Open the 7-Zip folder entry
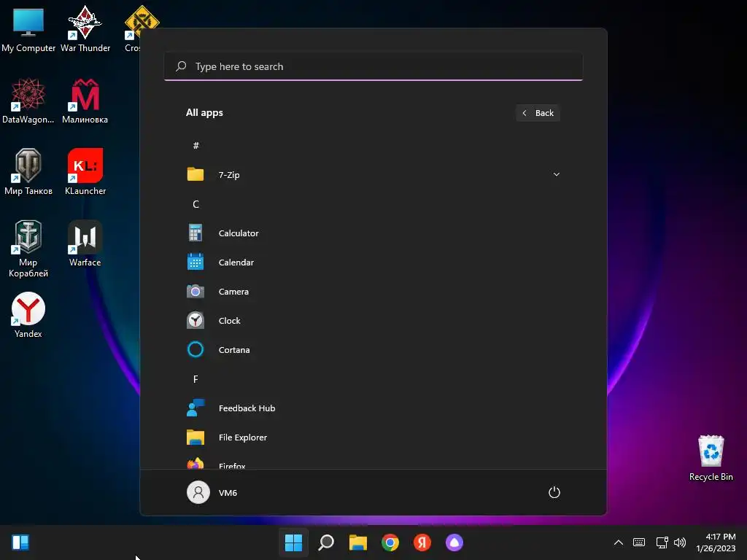747x560 pixels. tap(373, 175)
